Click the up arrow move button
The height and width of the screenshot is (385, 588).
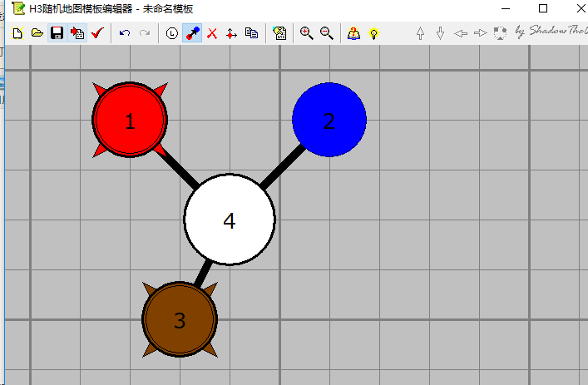coord(420,33)
